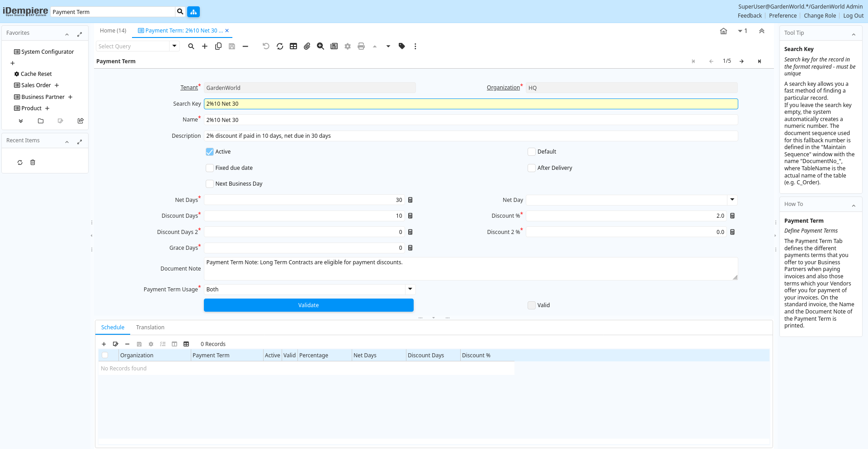Open calculator for Net Days field
The image size is (868, 449).
410,200
